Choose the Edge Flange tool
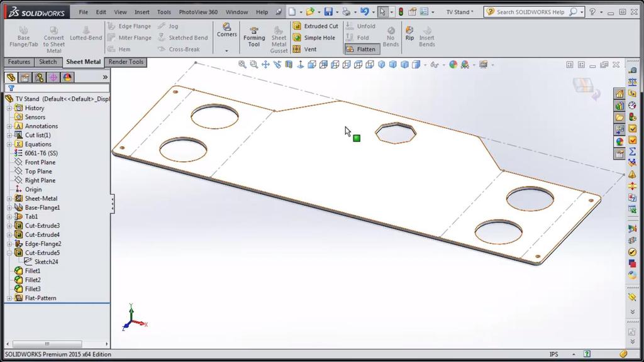 130,26
